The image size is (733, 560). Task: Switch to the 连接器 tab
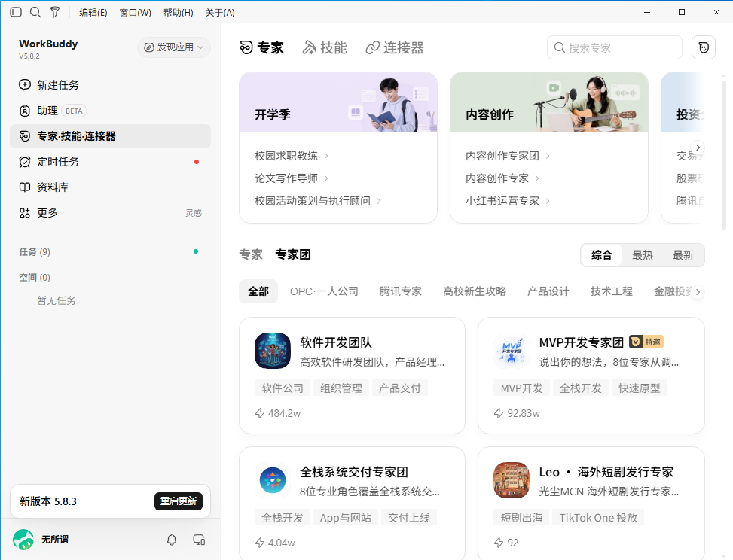click(395, 47)
